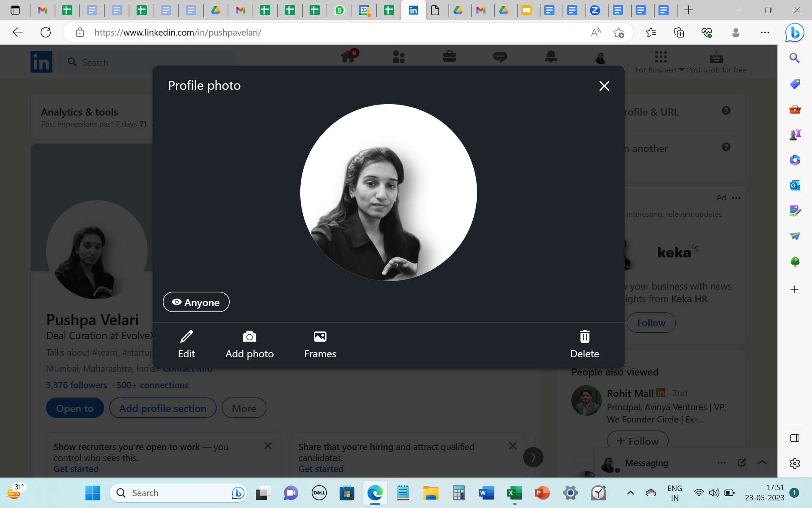This screenshot has width=812, height=508.
Task: Expand the For Business dropdown
Action: (660, 62)
